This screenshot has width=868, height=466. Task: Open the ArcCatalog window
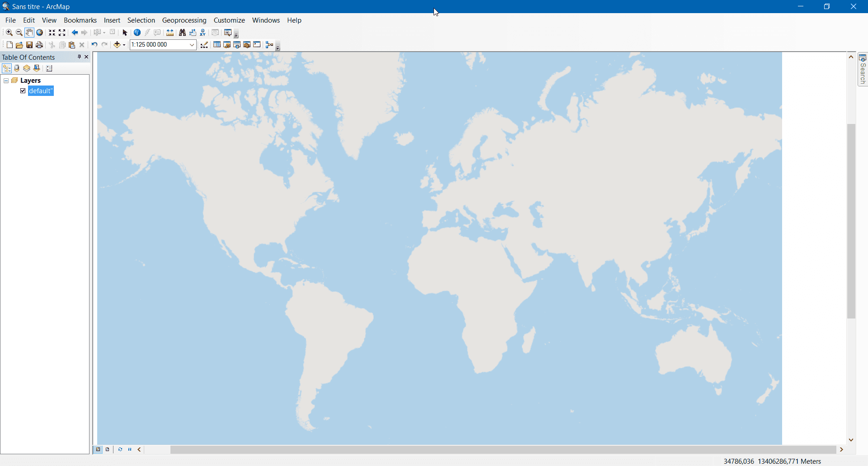[226, 44]
